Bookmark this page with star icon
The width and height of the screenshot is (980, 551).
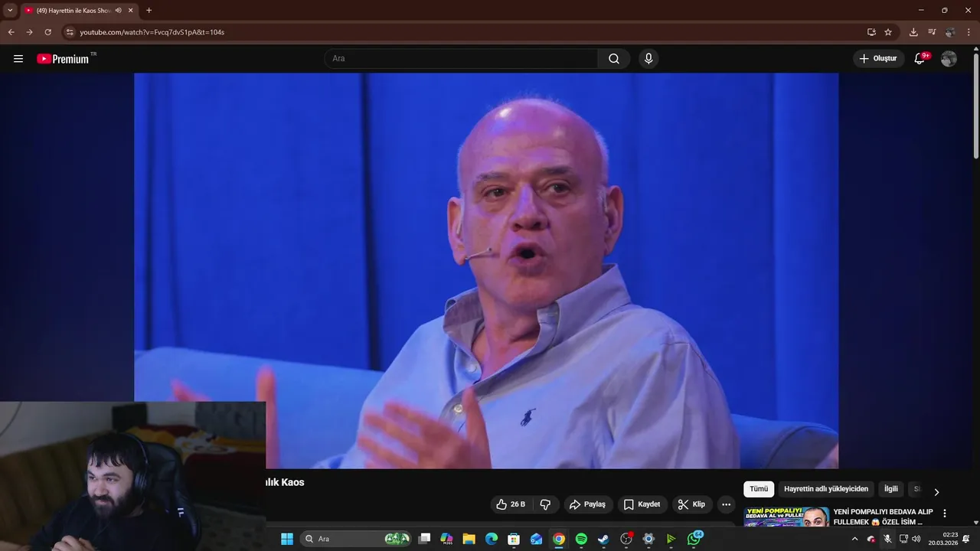888,32
